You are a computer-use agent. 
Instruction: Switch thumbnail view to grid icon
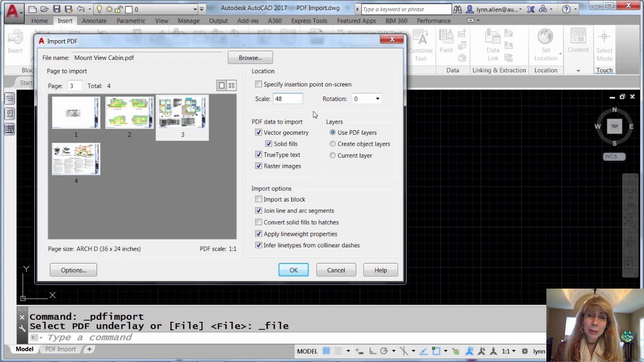tap(231, 85)
